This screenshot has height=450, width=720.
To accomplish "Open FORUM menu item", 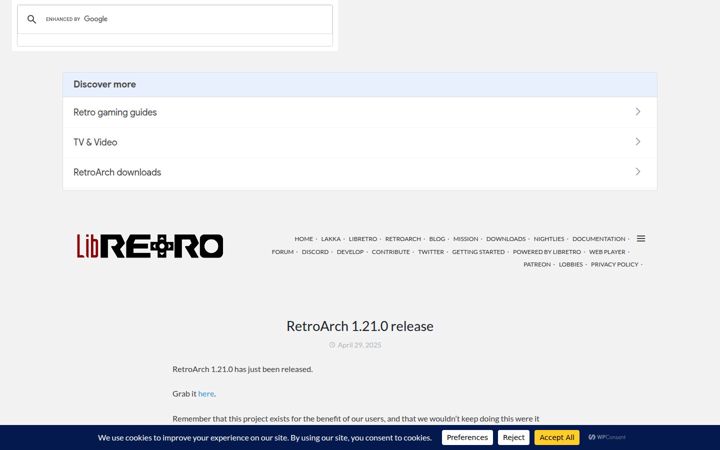I will click(282, 252).
